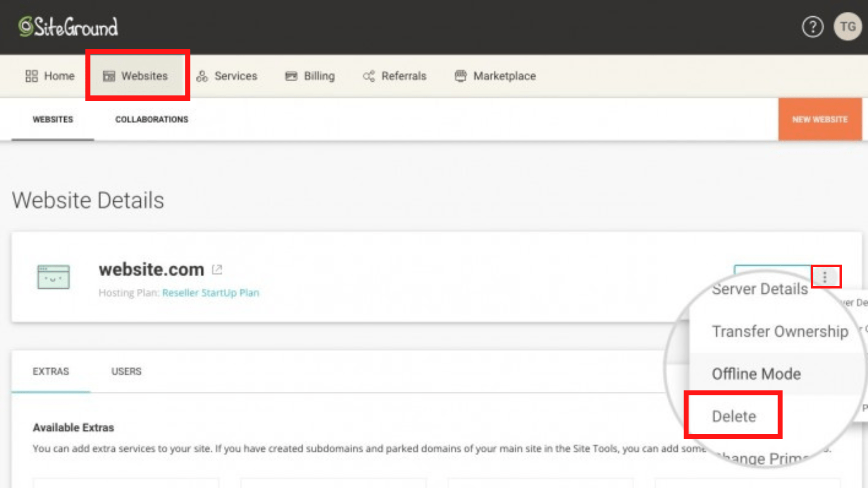The image size is (868, 488).
Task: Open the Websites nav item
Action: coord(136,76)
